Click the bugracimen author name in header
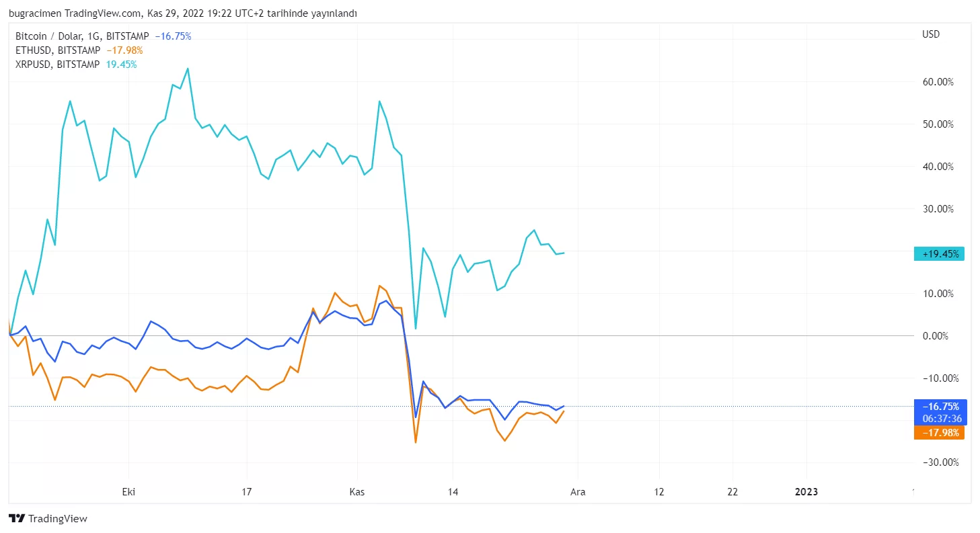The image size is (980, 533). click(x=35, y=14)
